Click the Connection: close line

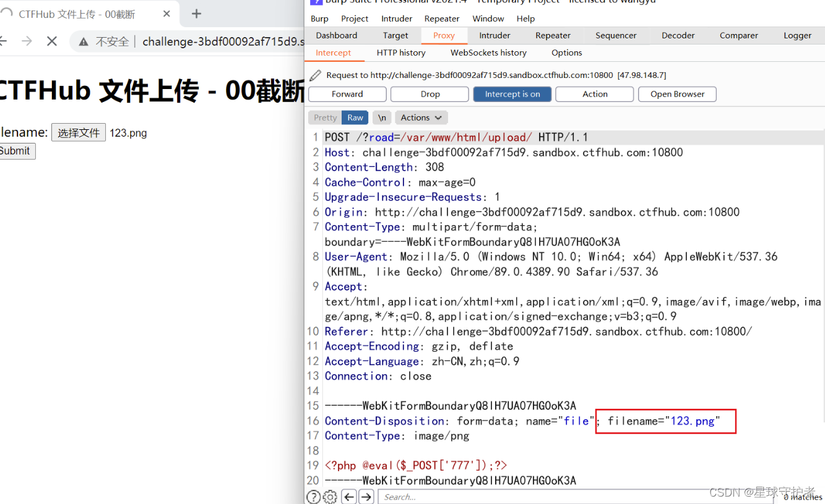tap(378, 376)
